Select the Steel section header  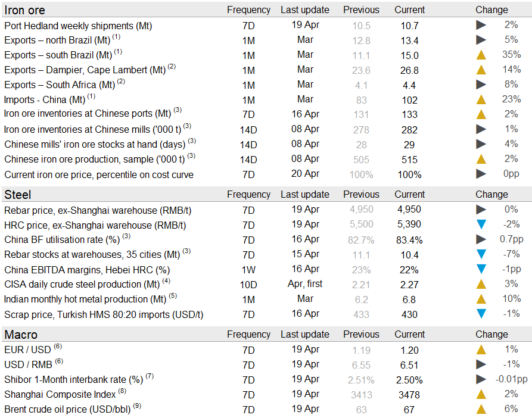point(18,195)
